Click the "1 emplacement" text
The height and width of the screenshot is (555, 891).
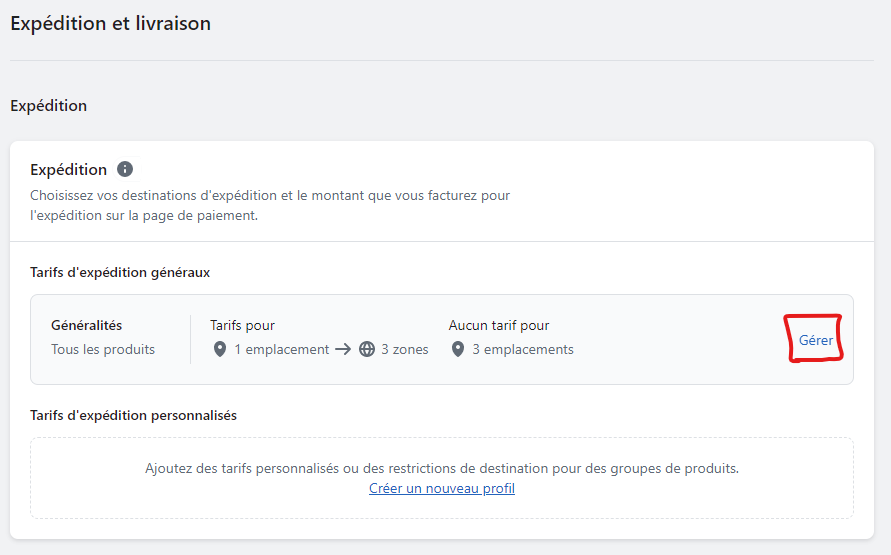[x=282, y=349]
